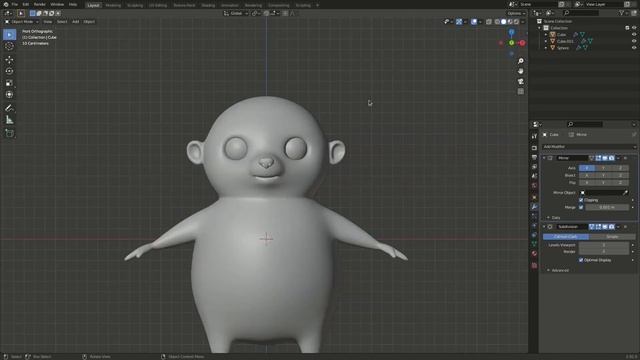Open the Object Data properties tab icon
Image resolution: width=640 pixels, height=360 pixels.
click(x=534, y=244)
